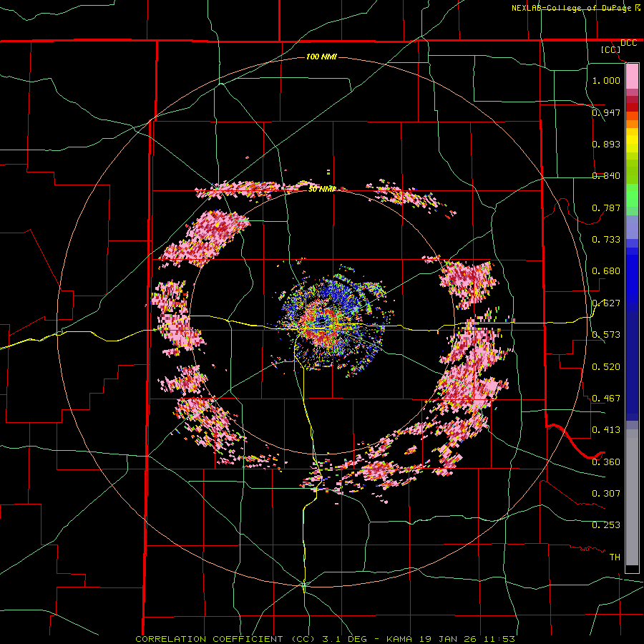Screen dimensions: 644x644
Task: Click the radar site at the rings' center
Action: coord(321,323)
